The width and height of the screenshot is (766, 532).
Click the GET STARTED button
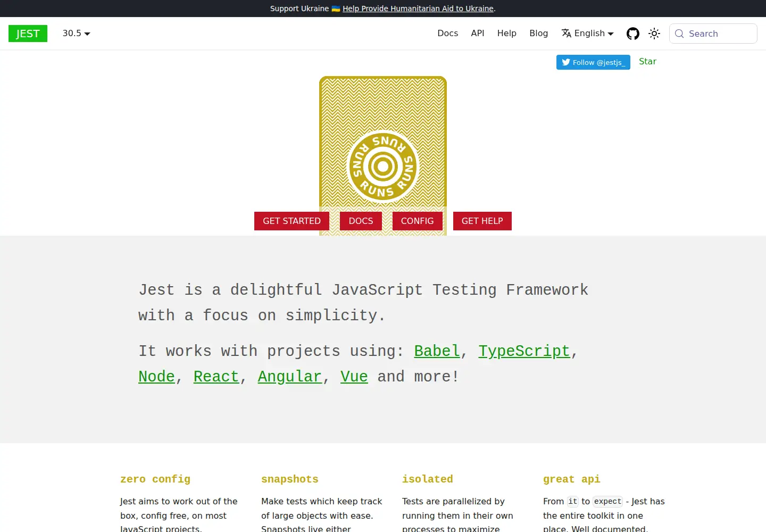point(292,221)
